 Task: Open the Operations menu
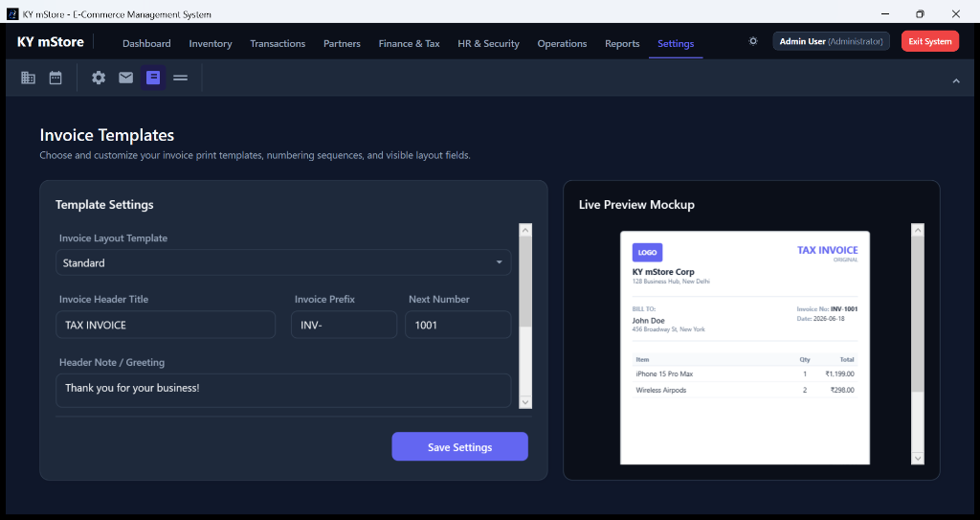point(562,43)
